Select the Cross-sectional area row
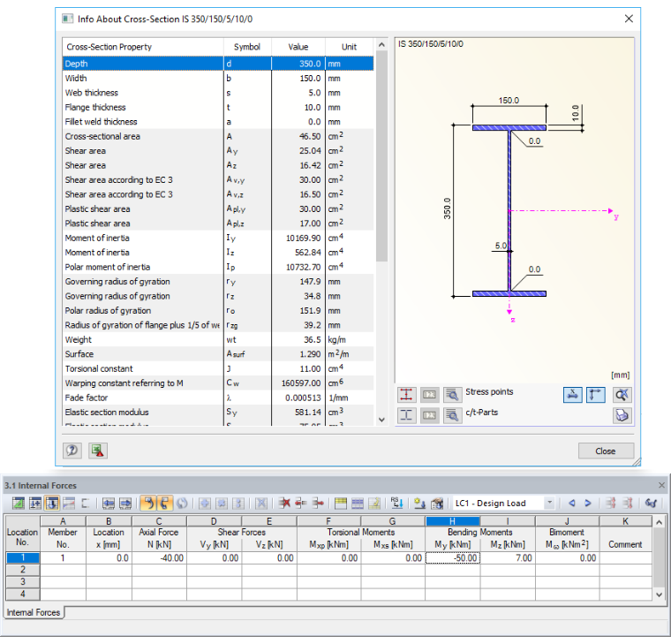This screenshot has width=671, height=644. [218, 137]
